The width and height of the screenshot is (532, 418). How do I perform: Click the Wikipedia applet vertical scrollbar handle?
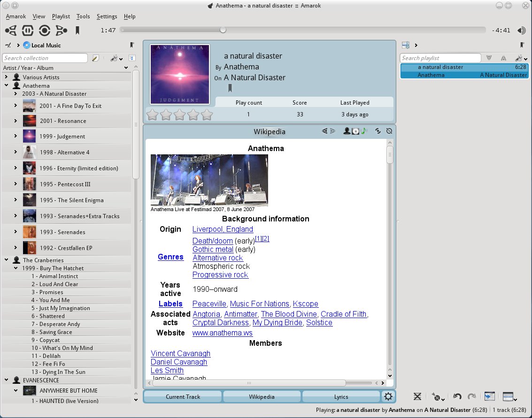(x=390, y=155)
